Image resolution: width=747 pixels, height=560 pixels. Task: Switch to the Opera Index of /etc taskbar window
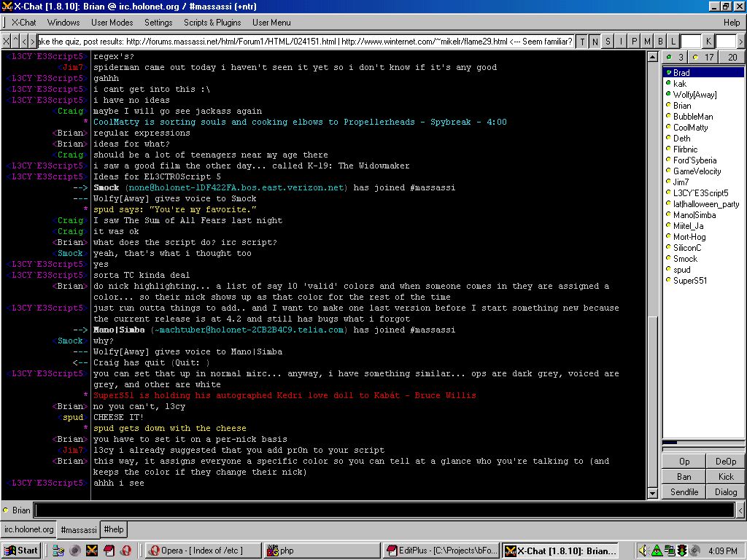[x=203, y=551]
